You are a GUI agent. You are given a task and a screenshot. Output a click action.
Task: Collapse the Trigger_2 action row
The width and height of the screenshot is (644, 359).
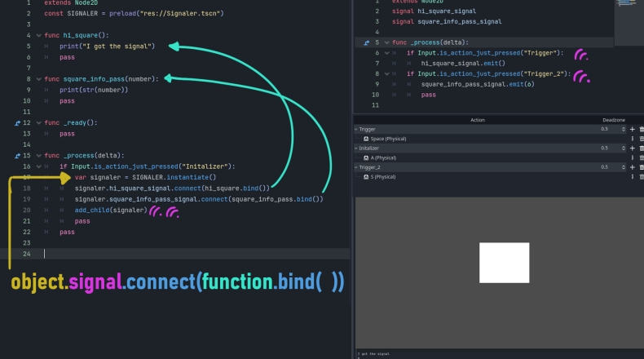tap(356, 167)
